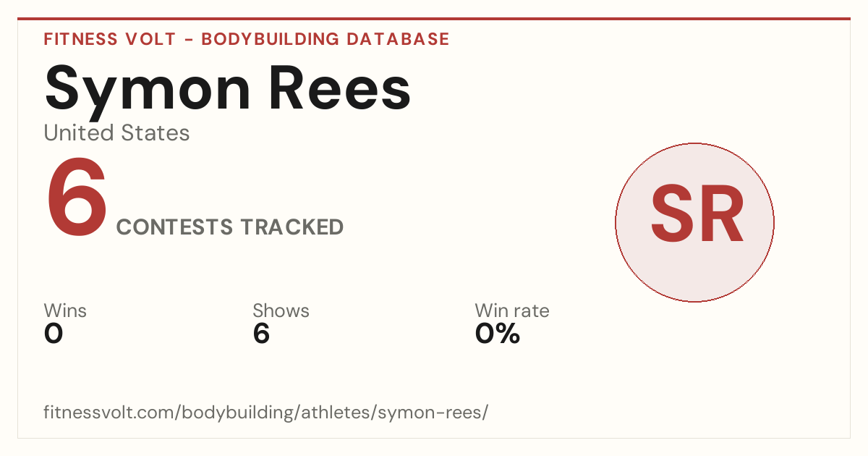
Task: Click the Symon Rees name heading
Action: coord(228,88)
